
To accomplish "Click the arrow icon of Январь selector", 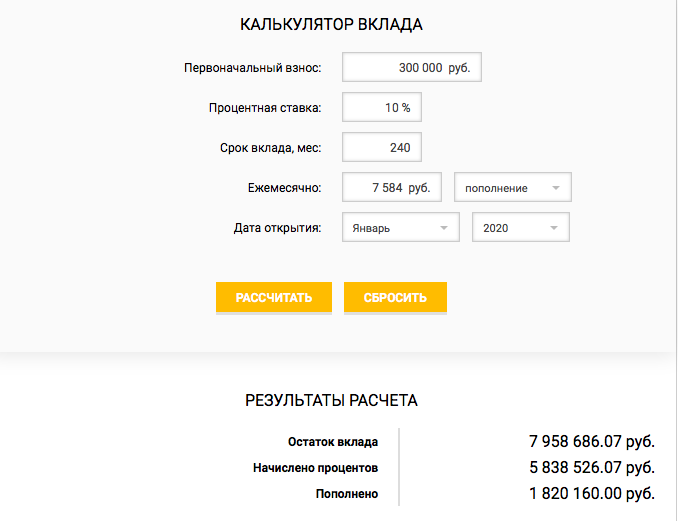I will coord(444,228).
